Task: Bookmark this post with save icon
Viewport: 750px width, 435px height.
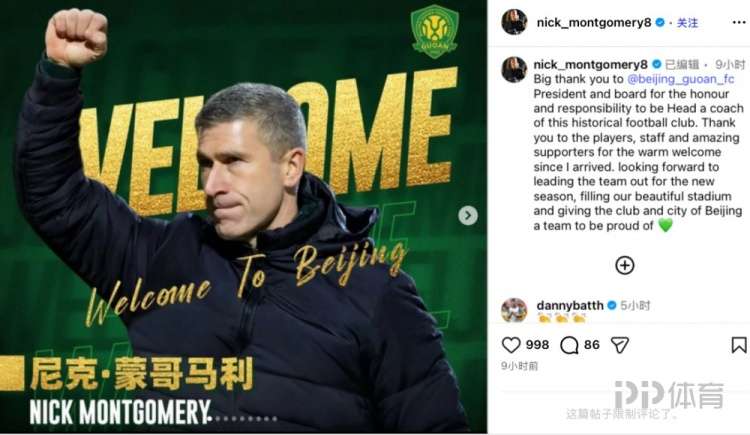Action: click(739, 345)
